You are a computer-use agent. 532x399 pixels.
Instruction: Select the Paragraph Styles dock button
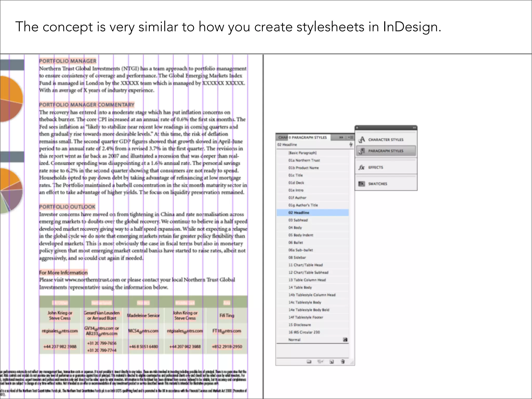(386, 151)
